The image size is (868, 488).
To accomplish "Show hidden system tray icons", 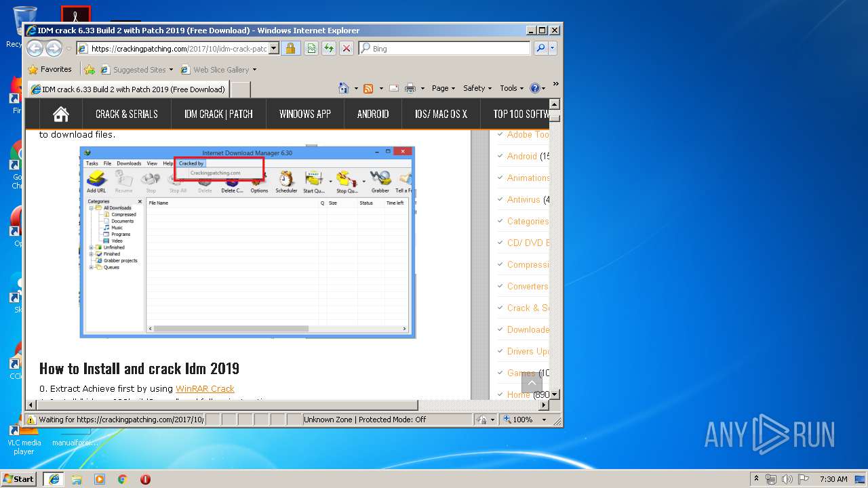I will tap(756, 479).
